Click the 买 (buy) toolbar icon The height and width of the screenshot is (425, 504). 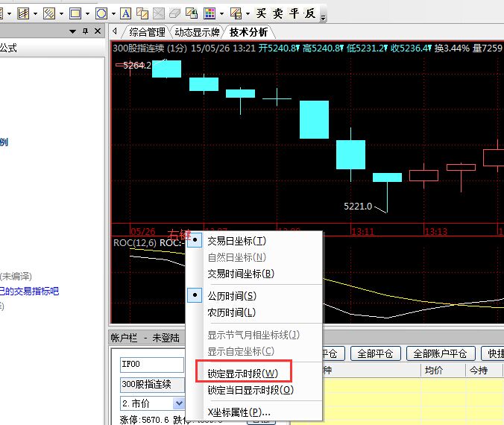click(x=261, y=13)
